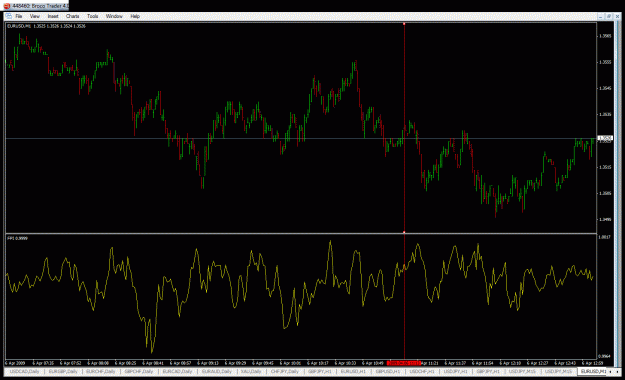Click the EURUSD,H1 quote header text
The image size is (625, 380).
[46, 26]
